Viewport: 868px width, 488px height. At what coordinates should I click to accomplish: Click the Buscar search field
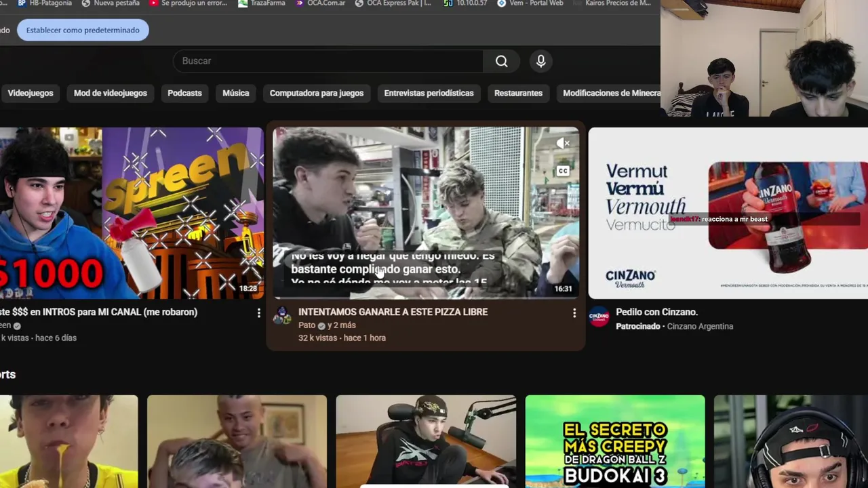(x=328, y=61)
